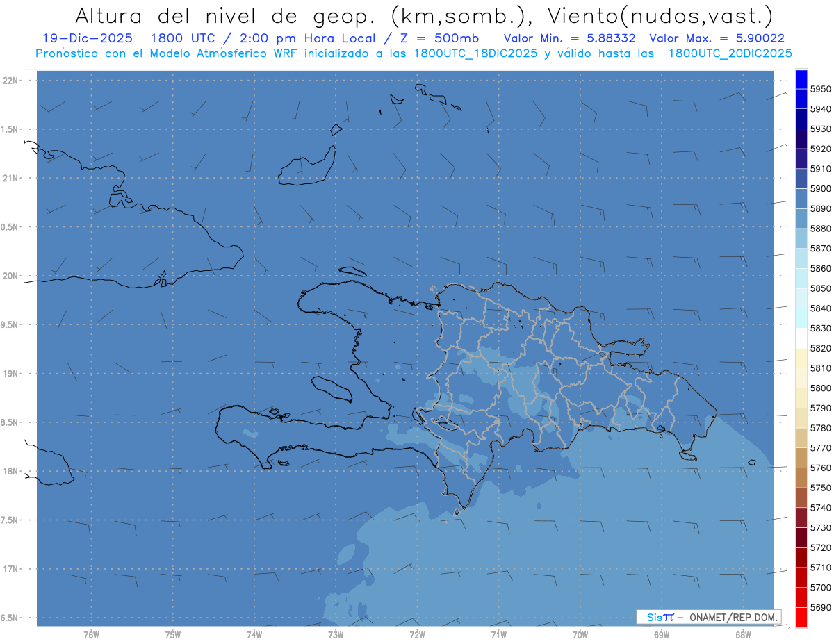Click the '1800UTC_20DIC2025' valid-until text
Viewport: 834px width, 644px height.
(730, 53)
